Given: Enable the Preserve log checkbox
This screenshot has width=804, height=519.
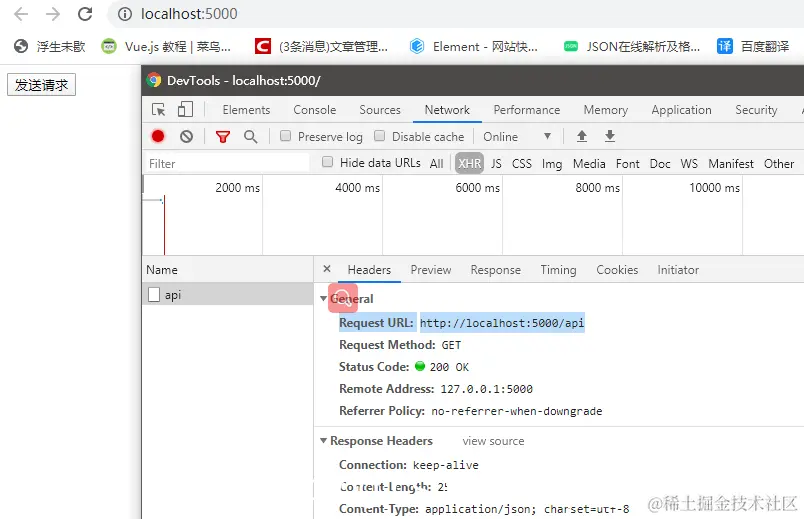Looking at the screenshot, I should [285, 136].
